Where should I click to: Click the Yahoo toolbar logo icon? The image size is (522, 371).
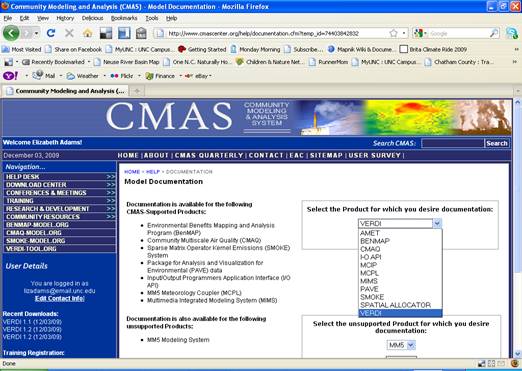[x=10, y=76]
